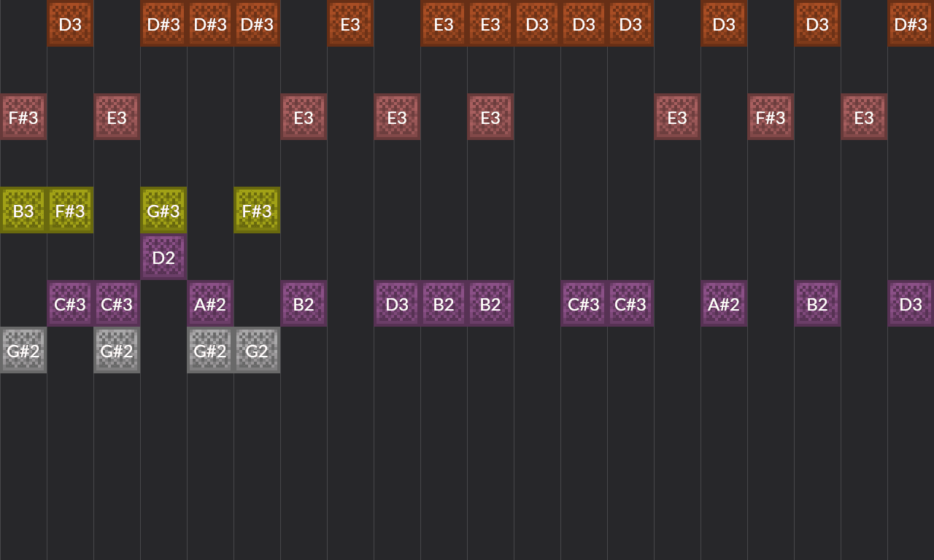
Task: Select the pink F#3 block above yellow B3
Action: [23, 117]
